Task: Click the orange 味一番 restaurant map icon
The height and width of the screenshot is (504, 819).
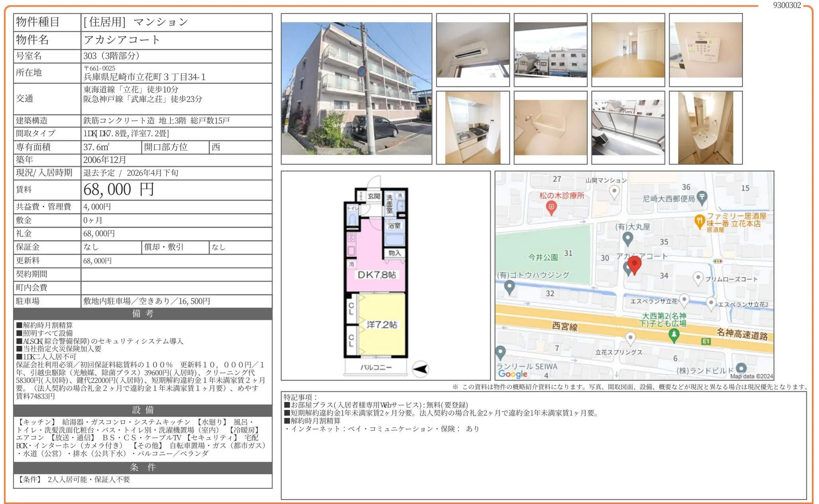Action: (x=699, y=221)
